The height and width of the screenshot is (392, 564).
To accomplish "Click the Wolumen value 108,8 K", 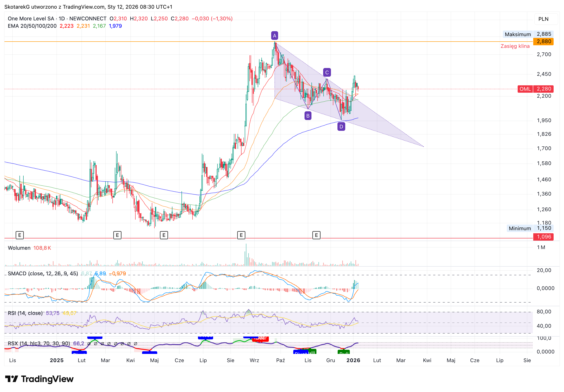I will click(42, 248).
